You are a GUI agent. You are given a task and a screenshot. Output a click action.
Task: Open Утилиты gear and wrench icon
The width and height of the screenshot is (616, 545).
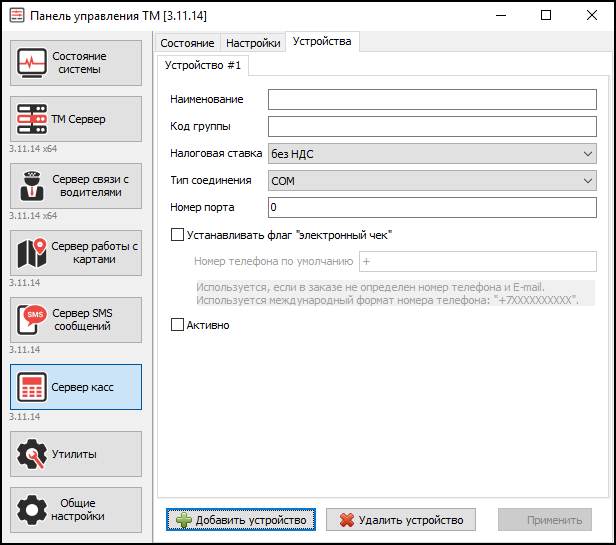[x=34, y=454]
